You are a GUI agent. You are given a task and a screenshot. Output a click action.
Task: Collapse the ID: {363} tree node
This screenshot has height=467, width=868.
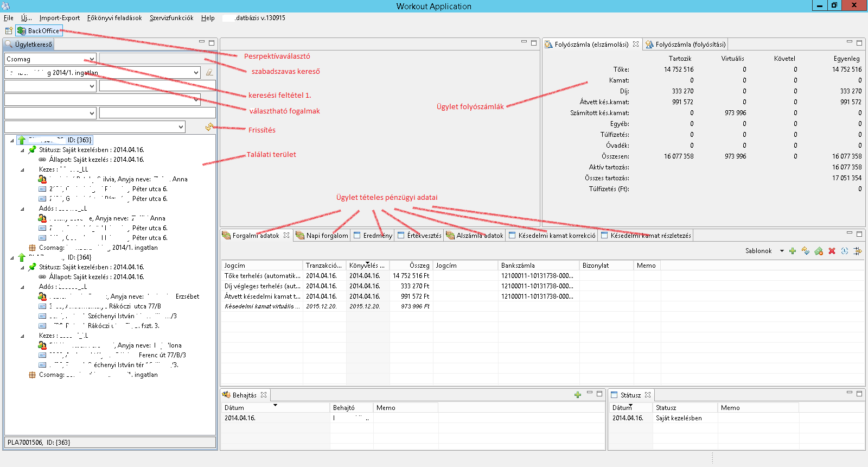pyautogui.click(x=12, y=140)
